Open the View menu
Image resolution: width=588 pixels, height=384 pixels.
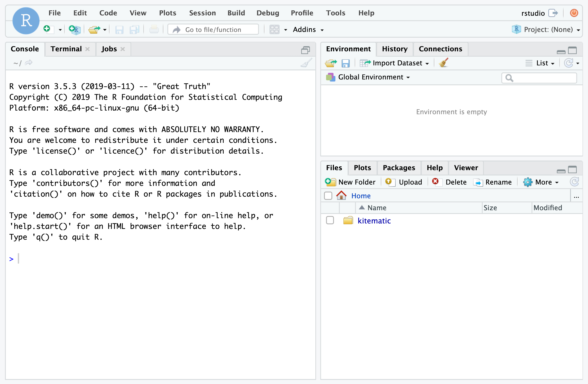[138, 13]
